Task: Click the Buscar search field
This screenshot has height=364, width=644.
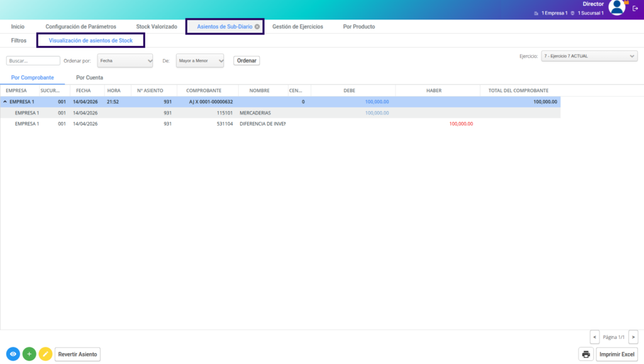Action: click(33, 61)
